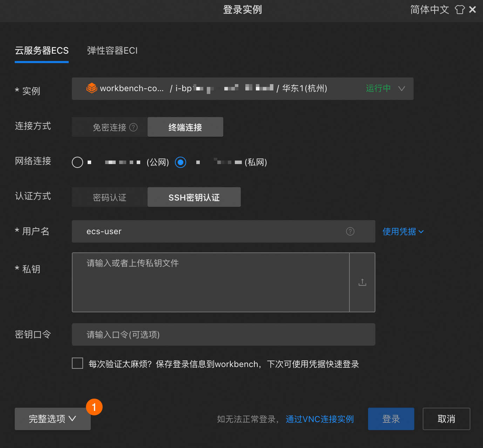Click the 华东1(杭州) region text
The width and height of the screenshot is (483, 448).
[305, 88]
